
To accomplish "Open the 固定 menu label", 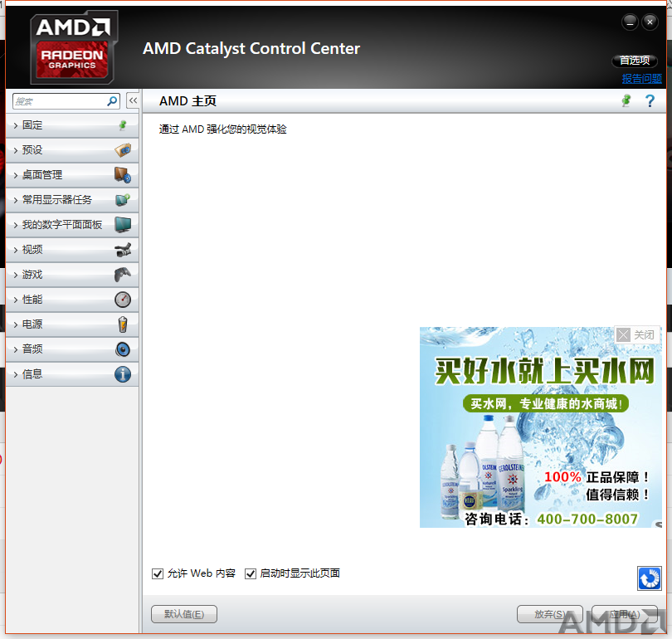I will (32, 125).
